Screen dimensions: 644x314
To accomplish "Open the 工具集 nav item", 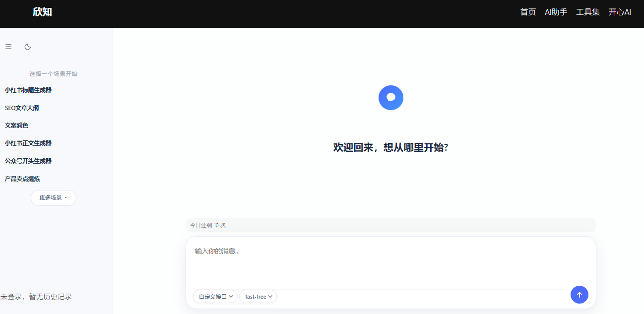I will click(x=588, y=12).
